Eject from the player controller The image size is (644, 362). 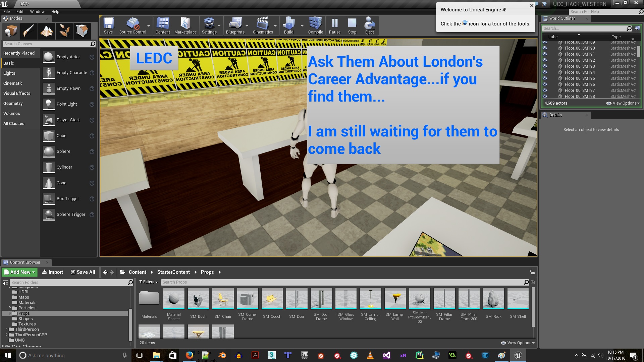click(369, 25)
